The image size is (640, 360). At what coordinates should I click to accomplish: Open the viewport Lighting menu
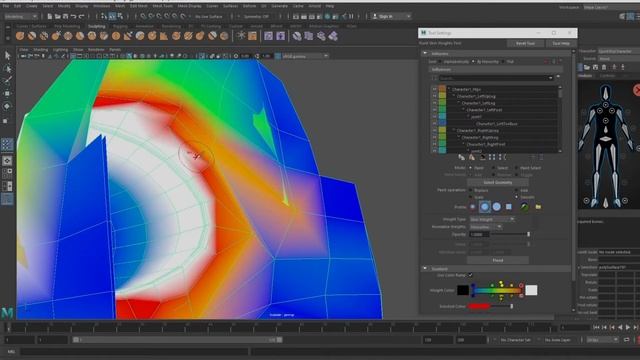click(60, 49)
